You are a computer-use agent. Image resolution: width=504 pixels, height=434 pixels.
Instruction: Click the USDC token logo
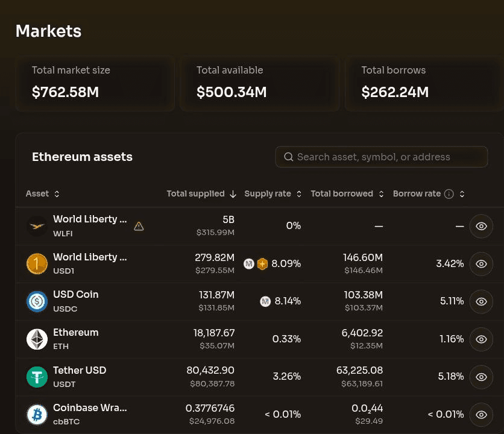point(37,301)
